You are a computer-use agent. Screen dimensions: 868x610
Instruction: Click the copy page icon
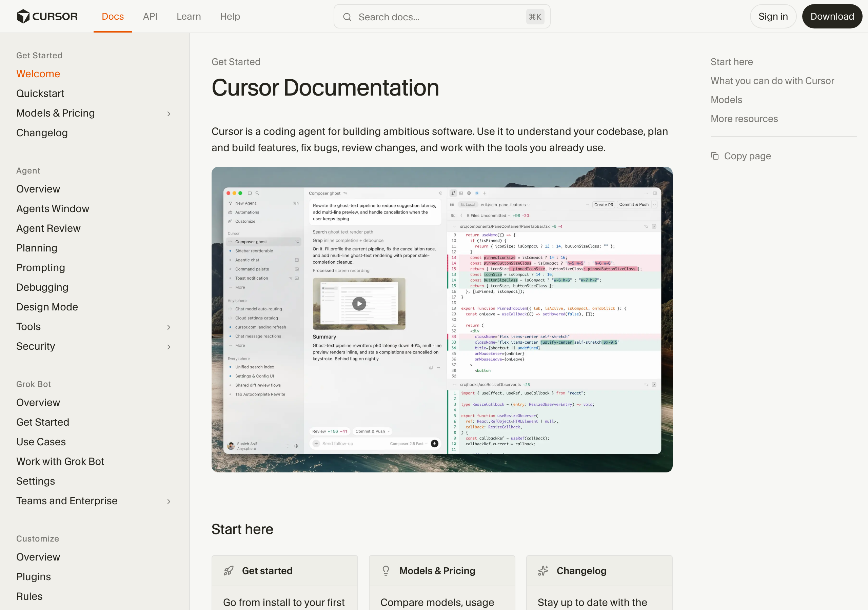point(714,156)
